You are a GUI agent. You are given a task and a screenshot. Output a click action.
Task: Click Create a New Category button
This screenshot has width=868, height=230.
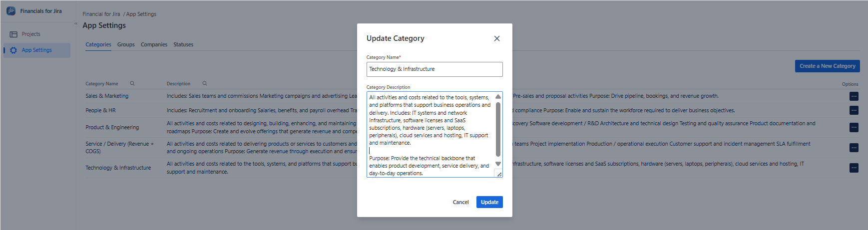pos(827,66)
